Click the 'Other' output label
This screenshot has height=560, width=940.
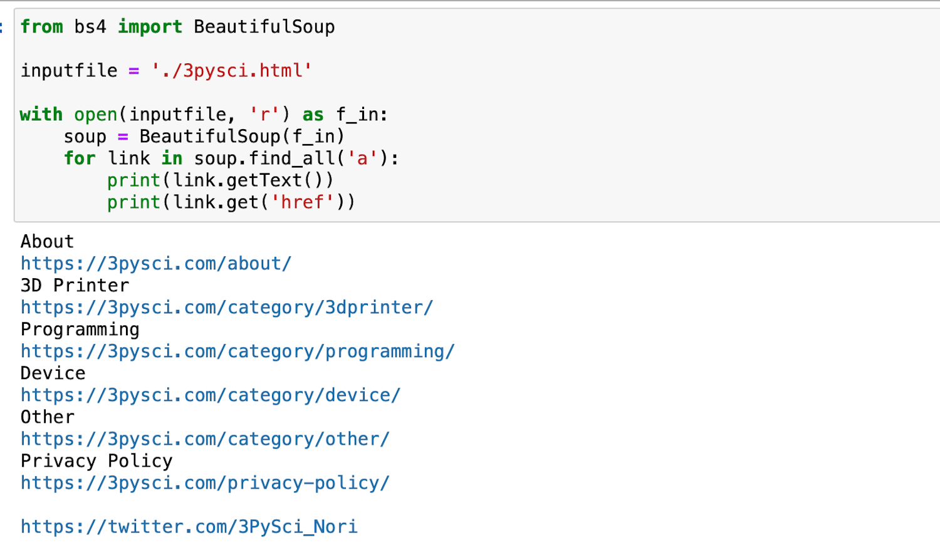point(47,417)
